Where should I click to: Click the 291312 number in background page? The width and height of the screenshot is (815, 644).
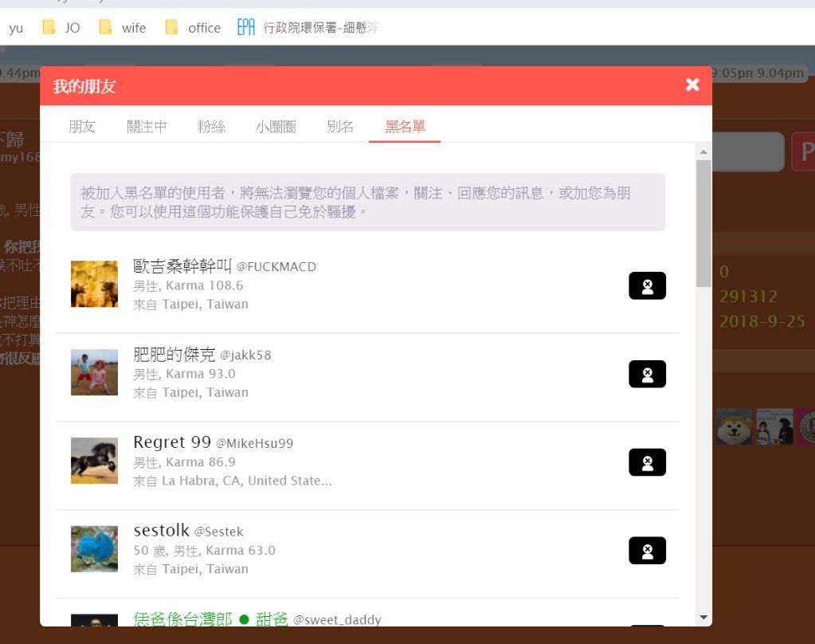click(748, 296)
